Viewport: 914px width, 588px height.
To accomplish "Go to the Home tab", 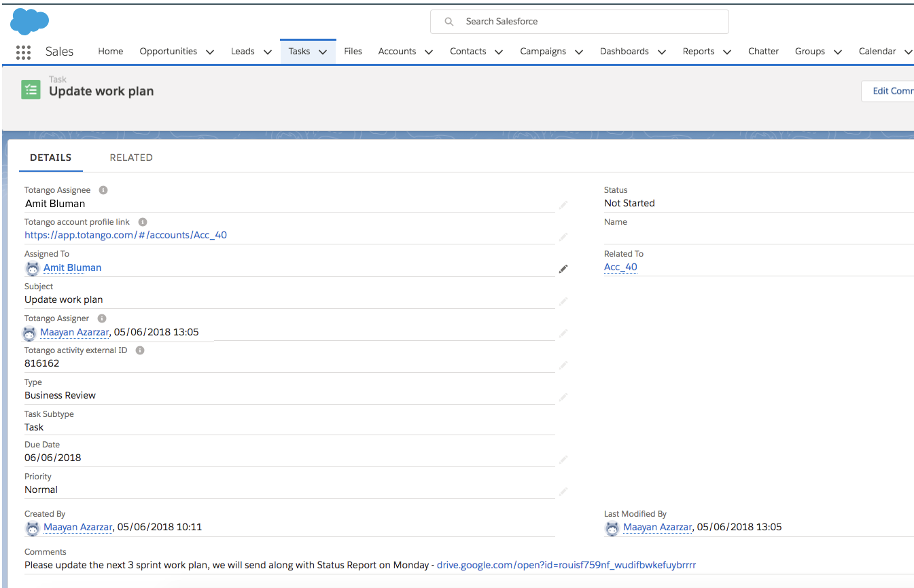I will point(111,52).
